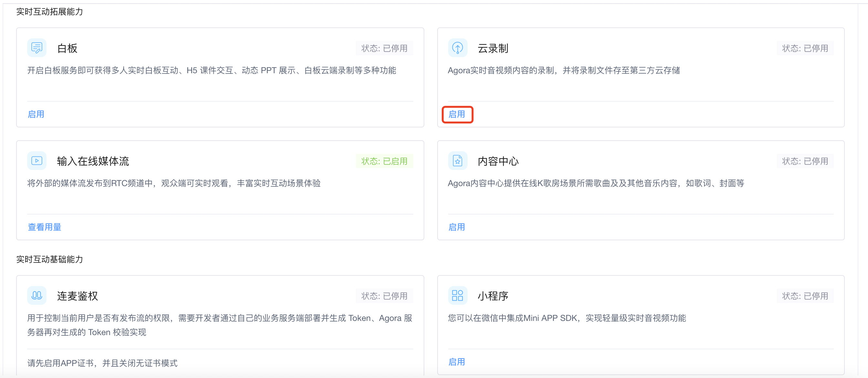Viewport: 868px width, 378px height.
Task: Click the 实时互动拓展能力 section heading
Action: click(49, 11)
